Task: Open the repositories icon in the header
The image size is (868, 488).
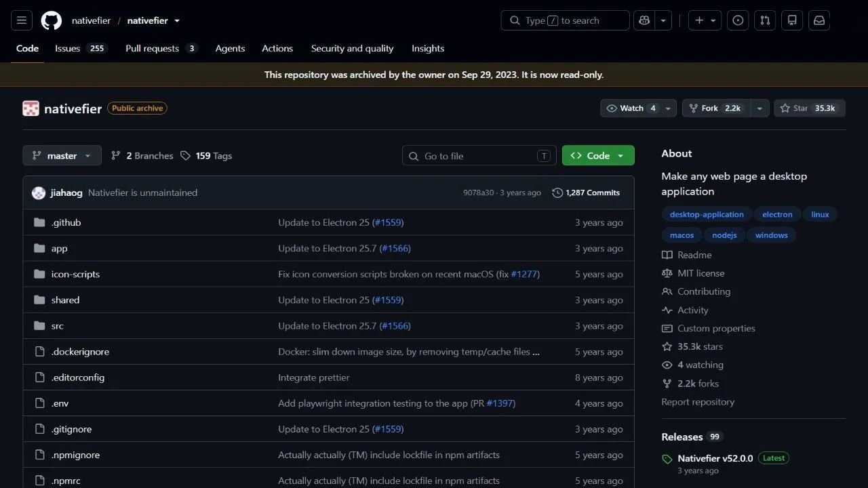Action: coord(792,20)
